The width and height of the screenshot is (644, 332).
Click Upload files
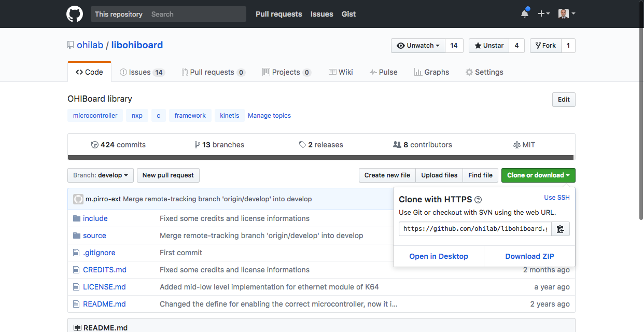click(x=439, y=175)
